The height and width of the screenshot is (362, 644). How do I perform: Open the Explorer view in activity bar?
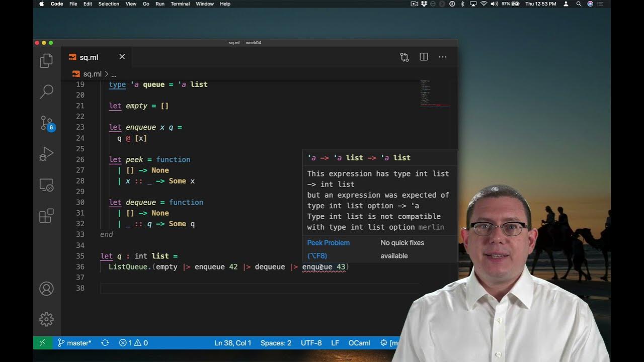coord(46,61)
